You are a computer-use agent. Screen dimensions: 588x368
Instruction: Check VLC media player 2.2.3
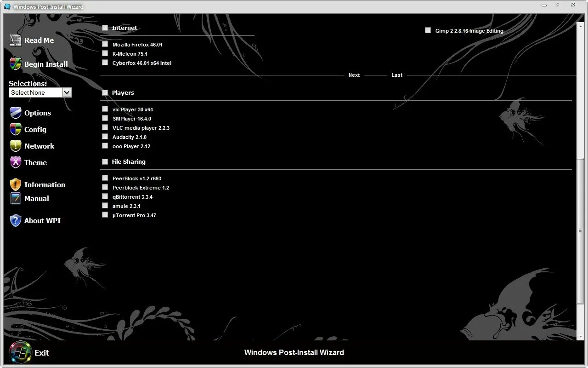coord(105,128)
